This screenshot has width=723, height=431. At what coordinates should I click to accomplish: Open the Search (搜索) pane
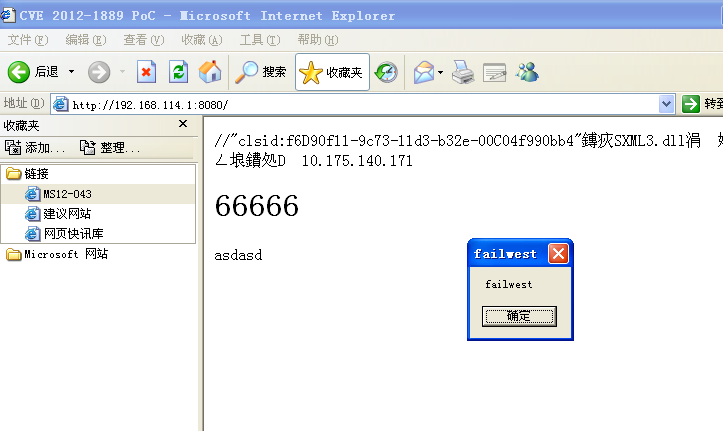[x=261, y=72]
